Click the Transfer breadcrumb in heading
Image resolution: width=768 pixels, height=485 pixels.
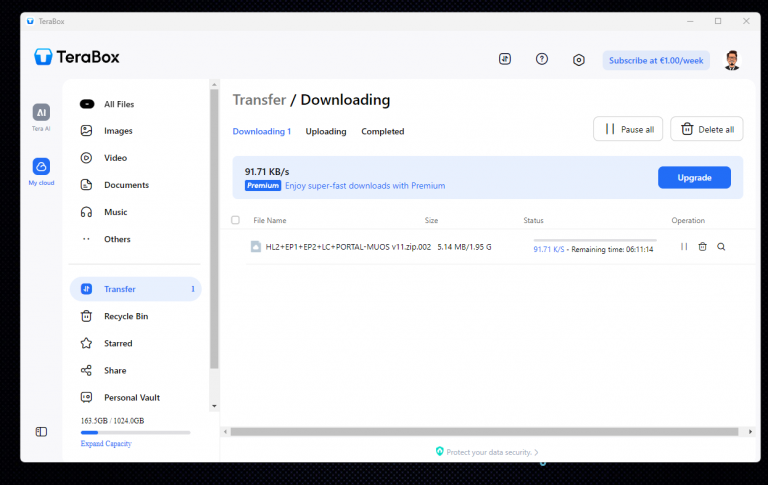[259, 99]
